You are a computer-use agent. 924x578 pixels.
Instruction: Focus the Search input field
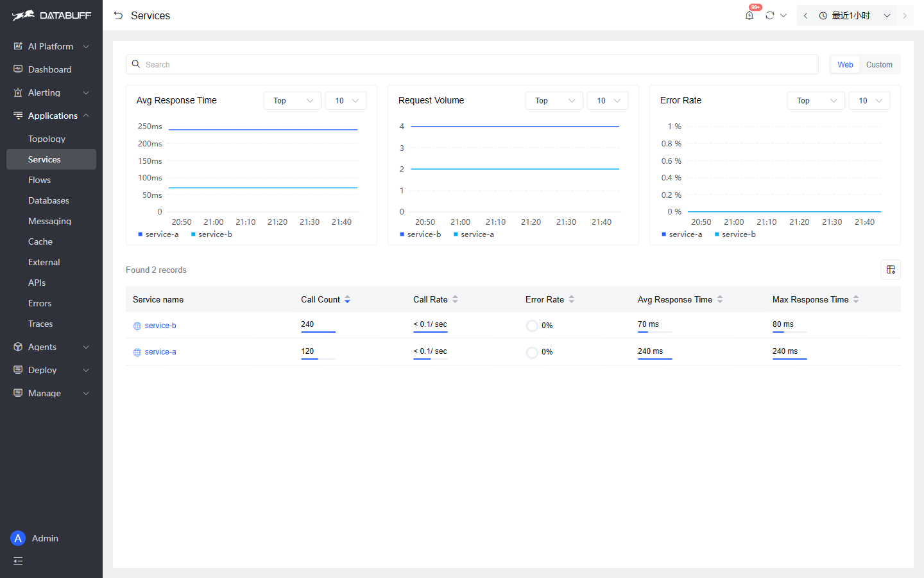(x=472, y=64)
